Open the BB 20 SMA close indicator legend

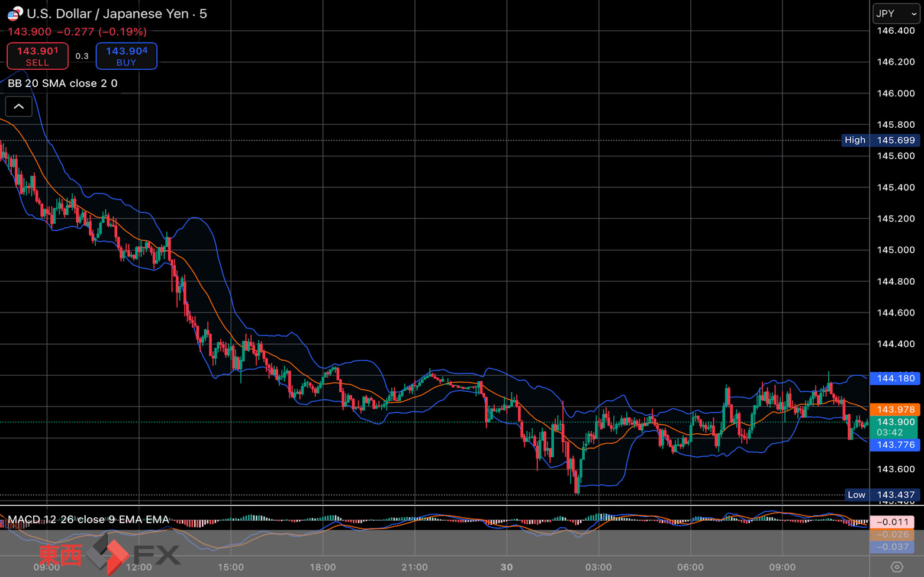(62, 83)
